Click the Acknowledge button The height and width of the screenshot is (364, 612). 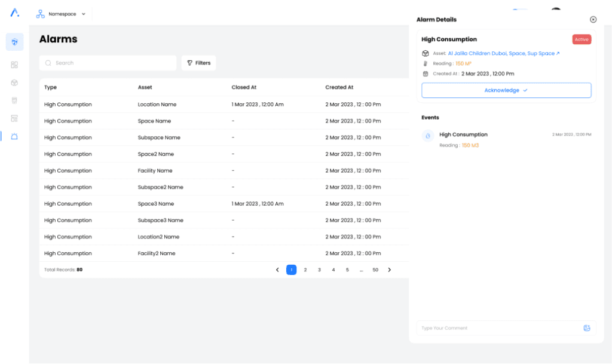click(x=506, y=90)
